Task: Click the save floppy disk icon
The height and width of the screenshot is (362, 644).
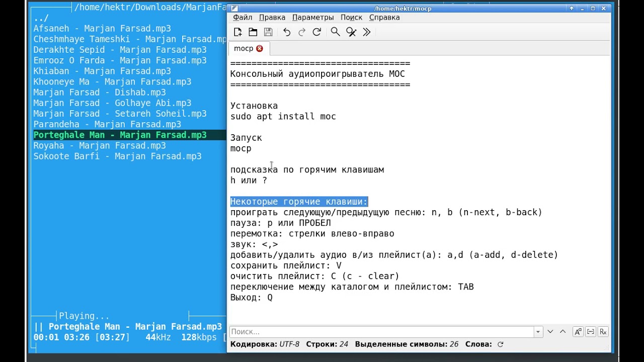Action: [268, 32]
